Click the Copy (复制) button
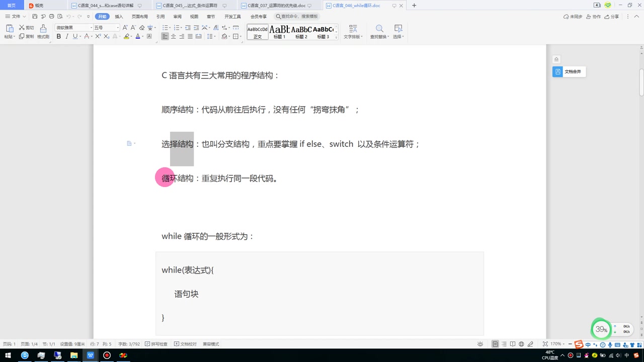This screenshot has width=644, height=362. [x=27, y=36]
